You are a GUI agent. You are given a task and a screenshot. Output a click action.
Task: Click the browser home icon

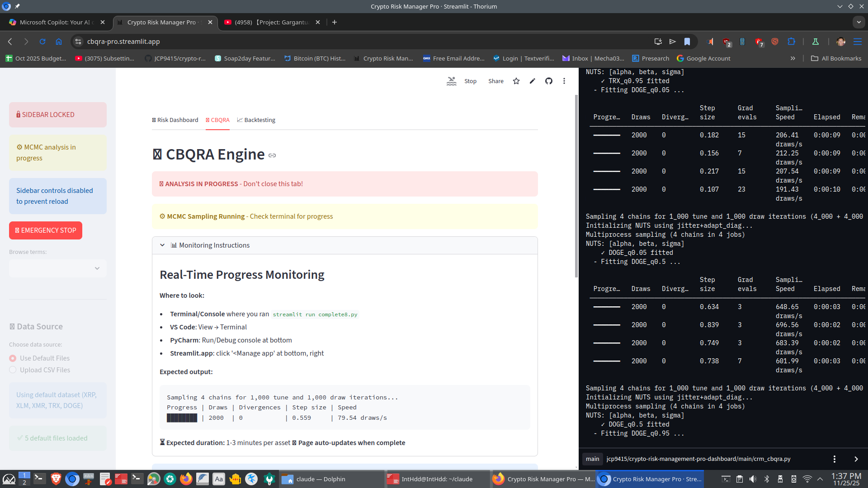59,42
